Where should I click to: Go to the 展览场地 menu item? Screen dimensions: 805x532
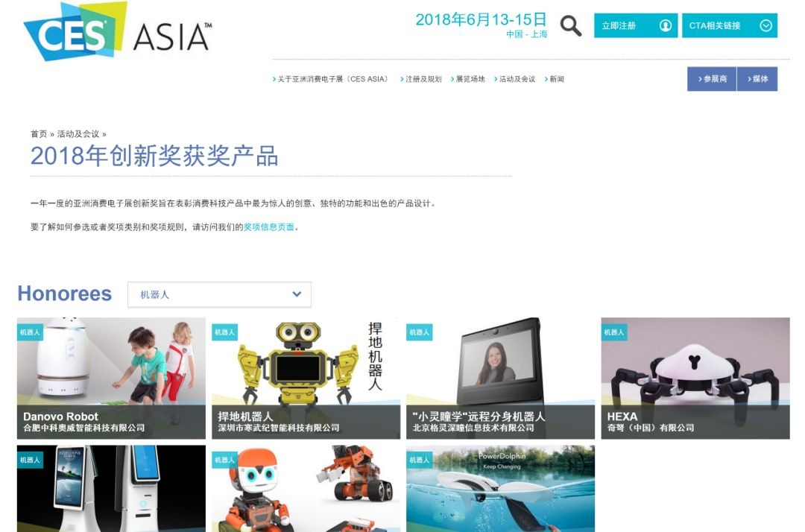(467, 79)
